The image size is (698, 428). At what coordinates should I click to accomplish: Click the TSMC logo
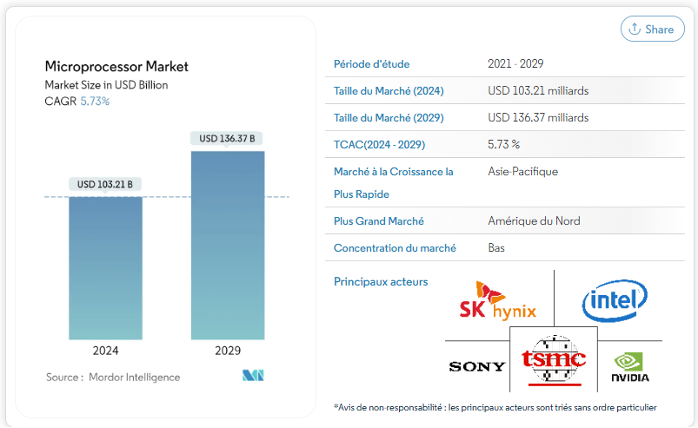coord(553,360)
